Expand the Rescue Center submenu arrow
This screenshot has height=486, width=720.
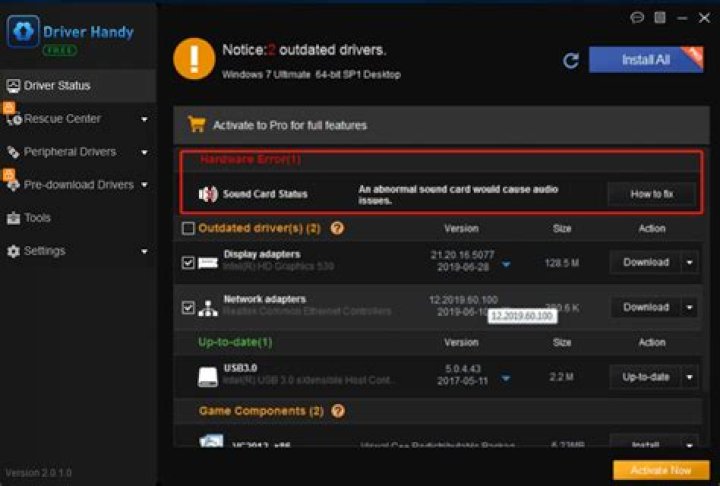point(144,119)
